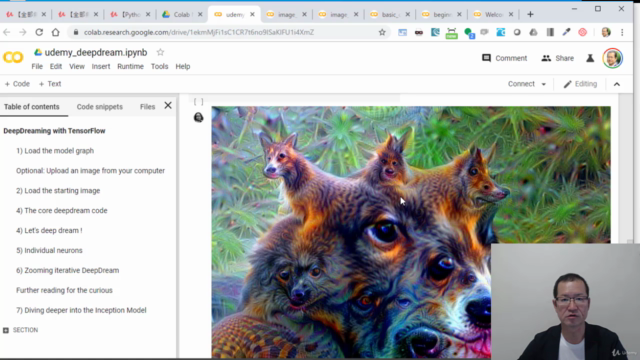The height and width of the screenshot is (360, 640).
Task: Switch to the basic_ notebook tab
Action: 389,14
